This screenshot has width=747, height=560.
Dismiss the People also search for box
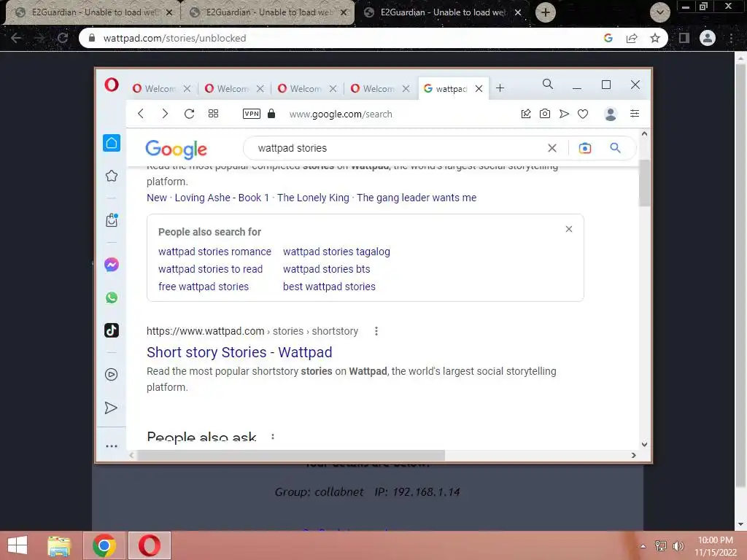pos(569,229)
